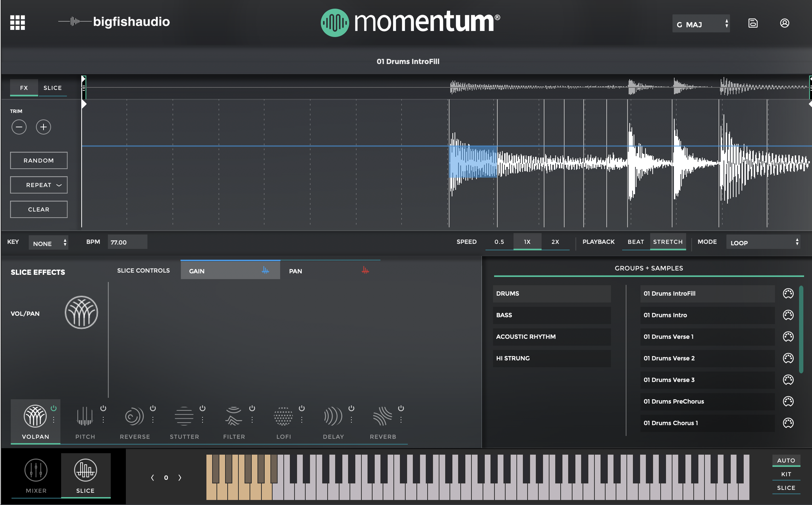
Task: Click the trim plus icon
Action: tap(44, 127)
